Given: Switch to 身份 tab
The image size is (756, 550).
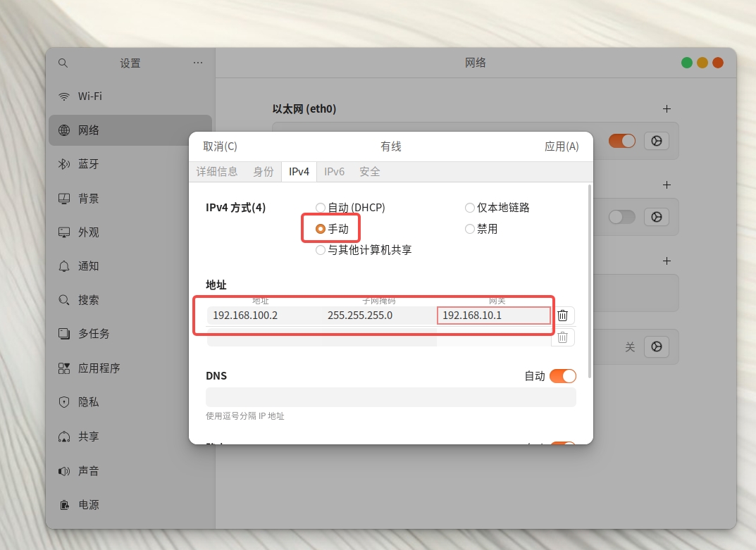Looking at the screenshot, I should click(264, 172).
